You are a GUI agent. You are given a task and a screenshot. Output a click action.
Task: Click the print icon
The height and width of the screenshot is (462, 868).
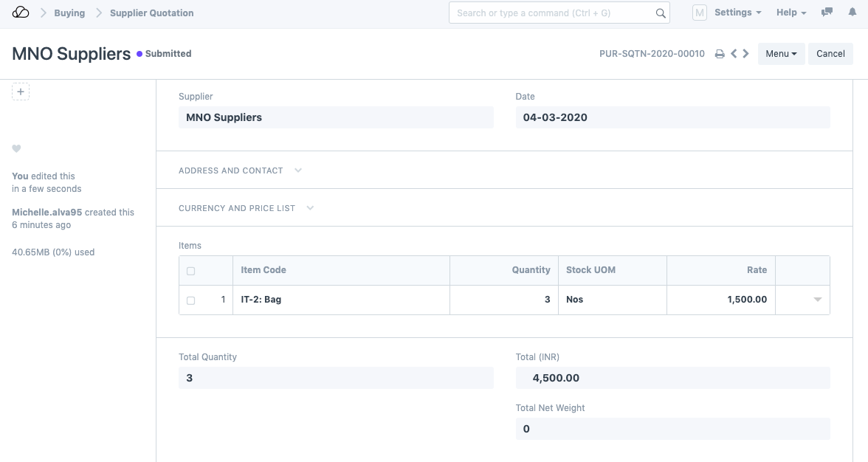click(720, 54)
